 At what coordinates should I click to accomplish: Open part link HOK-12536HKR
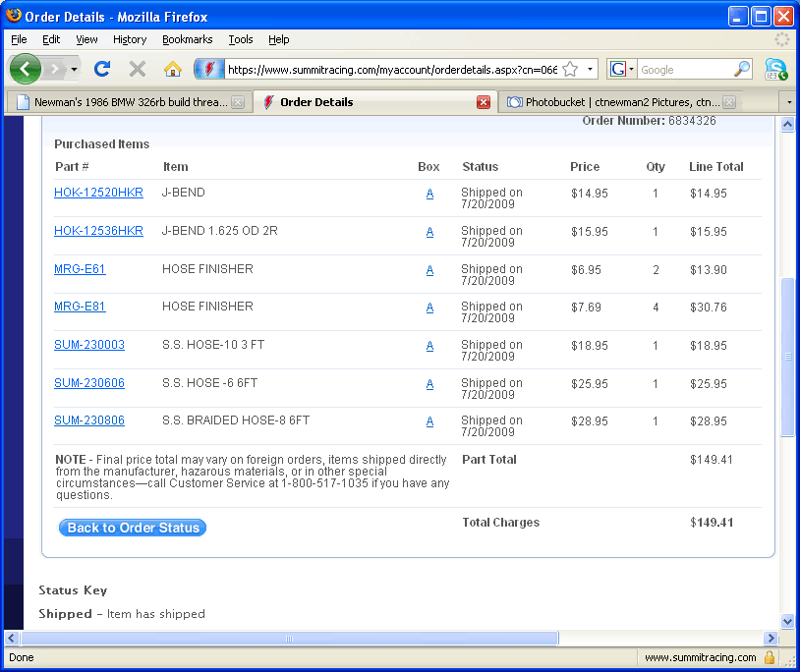(x=98, y=231)
